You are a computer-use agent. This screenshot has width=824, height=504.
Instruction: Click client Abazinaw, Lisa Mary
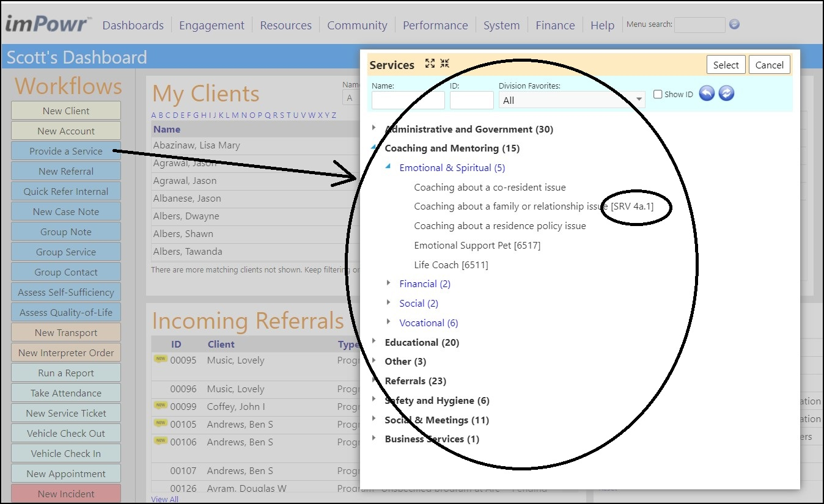click(196, 145)
